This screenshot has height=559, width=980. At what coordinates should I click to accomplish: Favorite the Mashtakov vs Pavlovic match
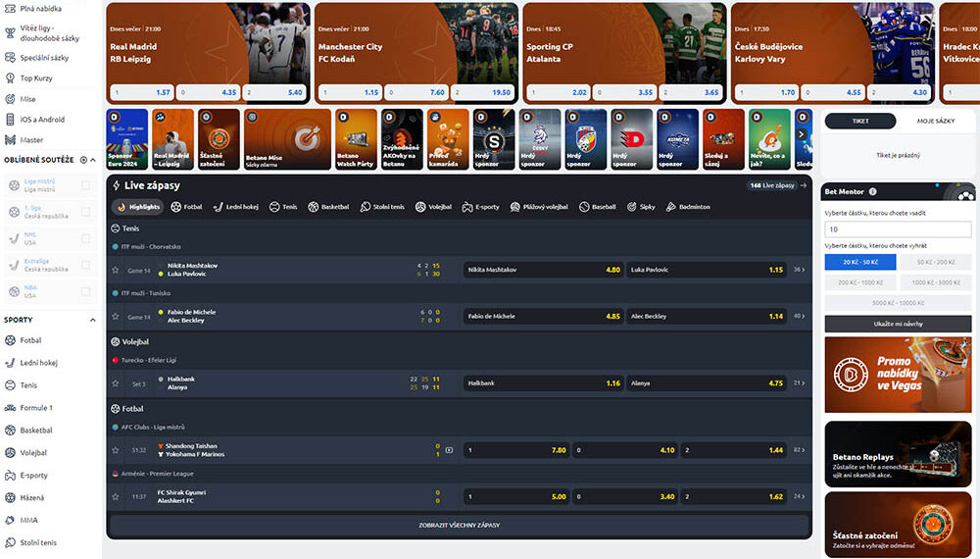115,270
